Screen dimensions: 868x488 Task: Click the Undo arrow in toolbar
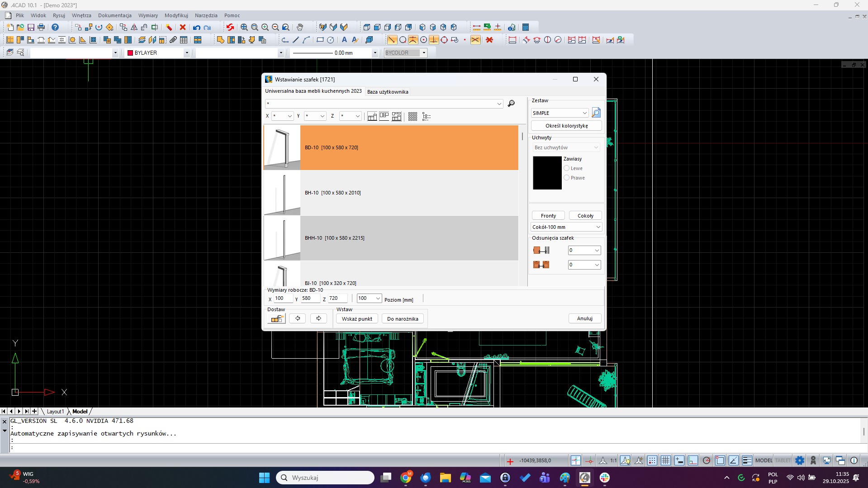(196, 27)
